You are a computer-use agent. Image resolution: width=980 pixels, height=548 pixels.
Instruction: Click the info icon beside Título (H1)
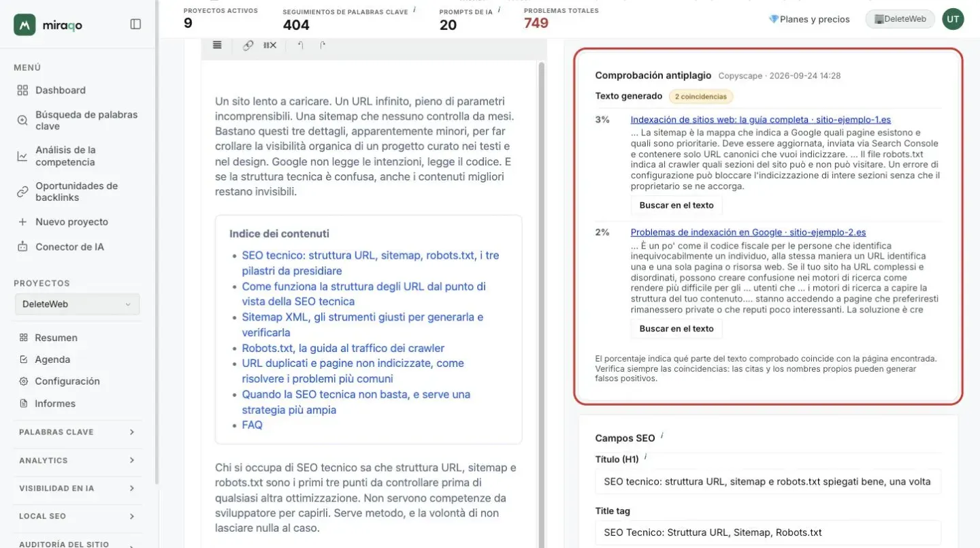[645, 457]
